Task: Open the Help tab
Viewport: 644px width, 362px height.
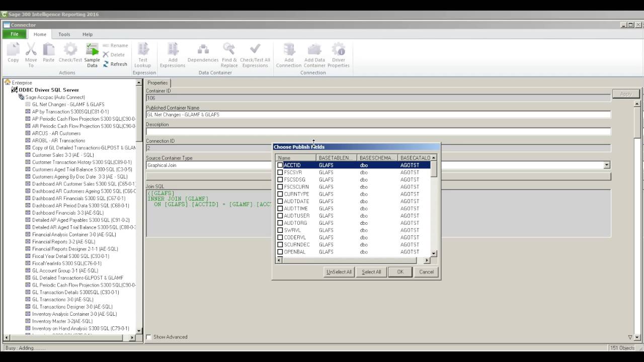Action: point(88,34)
